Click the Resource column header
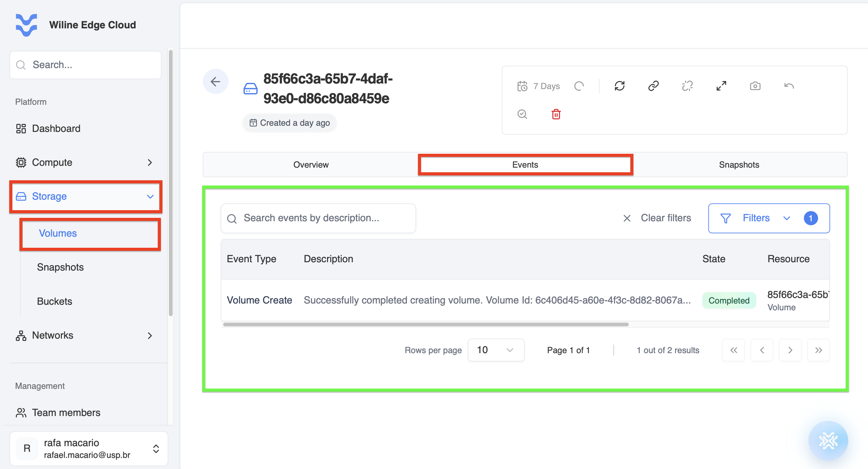The height and width of the screenshot is (469, 868). [x=788, y=259]
